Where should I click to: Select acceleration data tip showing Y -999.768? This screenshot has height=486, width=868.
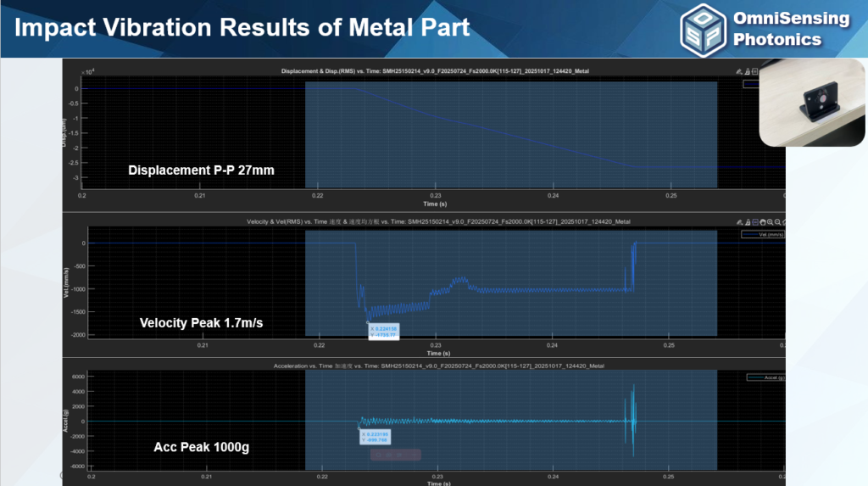click(x=374, y=436)
